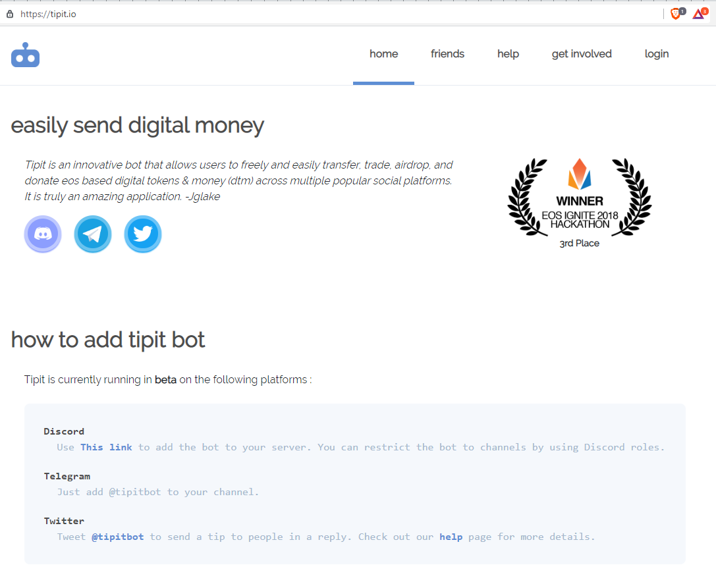Click the Twitter section label
The image size is (716, 588).
(x=64, y=521)
